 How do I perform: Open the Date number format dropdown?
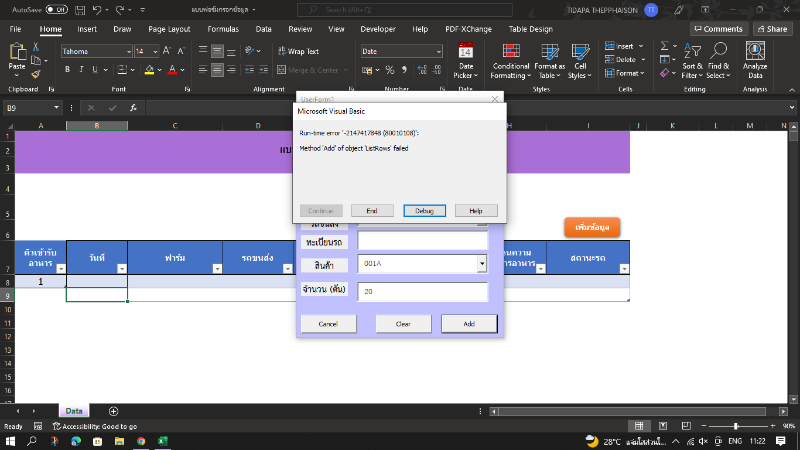[x=438, y=51]
